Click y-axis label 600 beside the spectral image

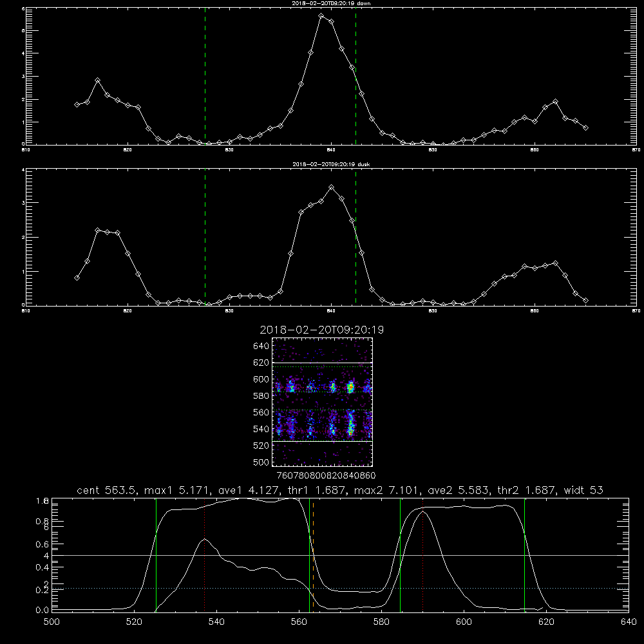coord(261,379)
